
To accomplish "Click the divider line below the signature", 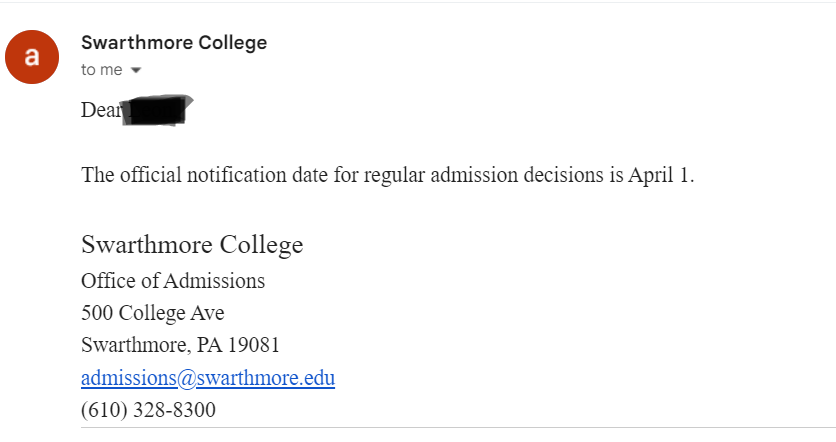I will point(450,428).
